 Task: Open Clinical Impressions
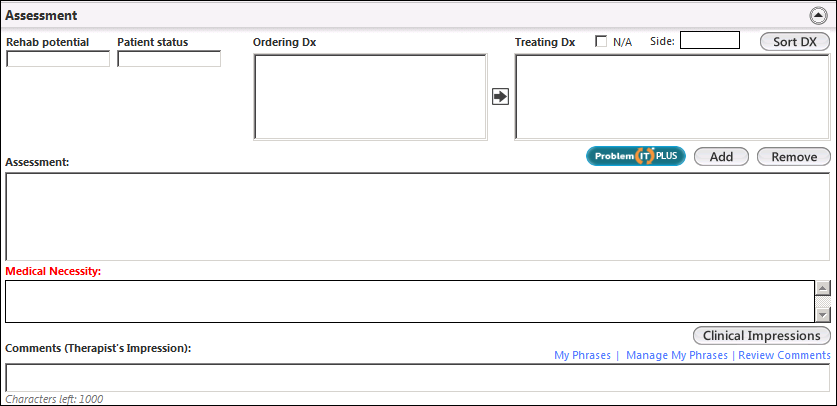click(x=762, y=336)
